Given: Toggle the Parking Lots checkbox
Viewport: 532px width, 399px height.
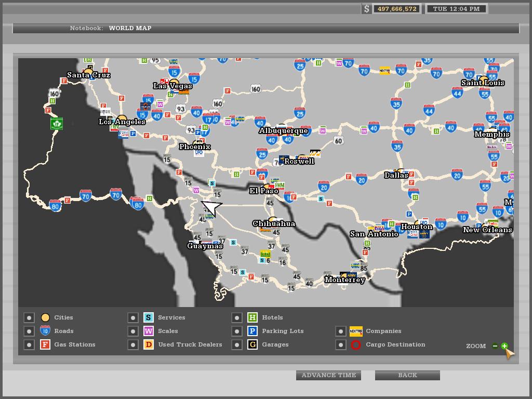Looking at the screenshot, I should pyautogui.click(x=237, y=331).
